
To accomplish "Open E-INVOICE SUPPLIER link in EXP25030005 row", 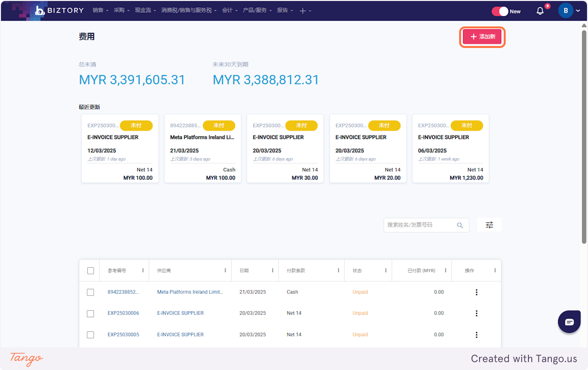I will [180, 335].
